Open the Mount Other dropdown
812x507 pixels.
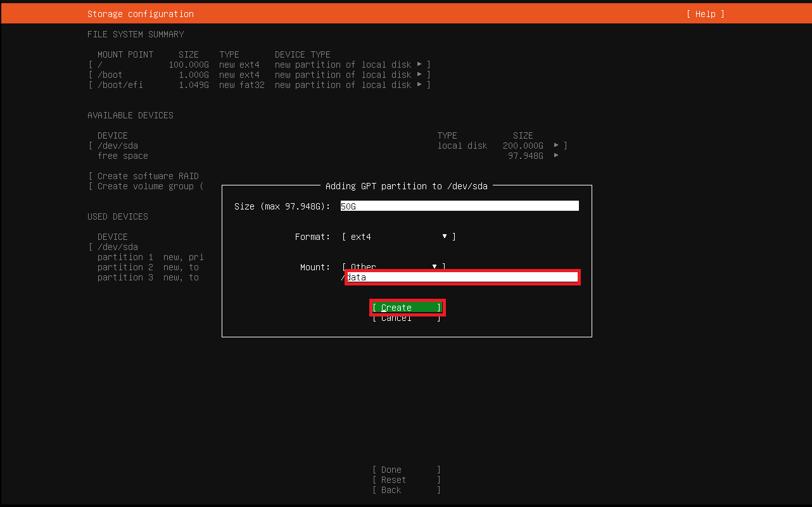[394, 266]
